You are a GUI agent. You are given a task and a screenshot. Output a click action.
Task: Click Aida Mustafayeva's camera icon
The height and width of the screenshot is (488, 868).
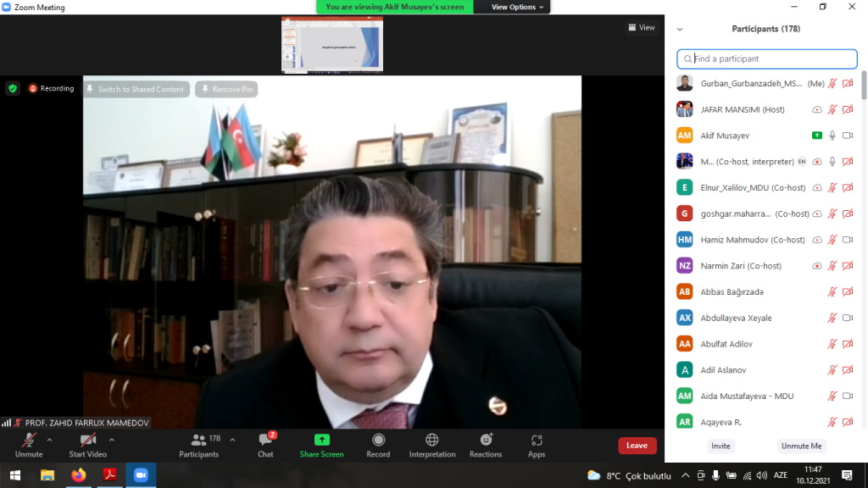tap(848, 396)
